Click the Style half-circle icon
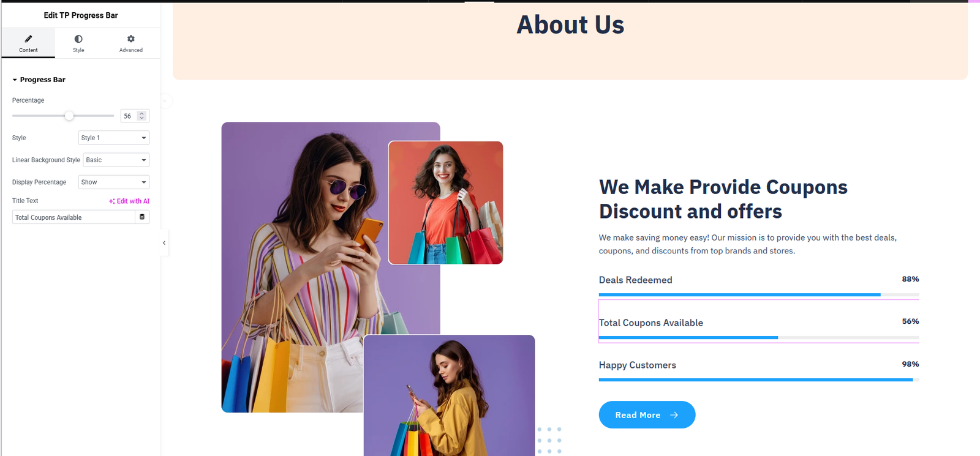 (78, 39)
